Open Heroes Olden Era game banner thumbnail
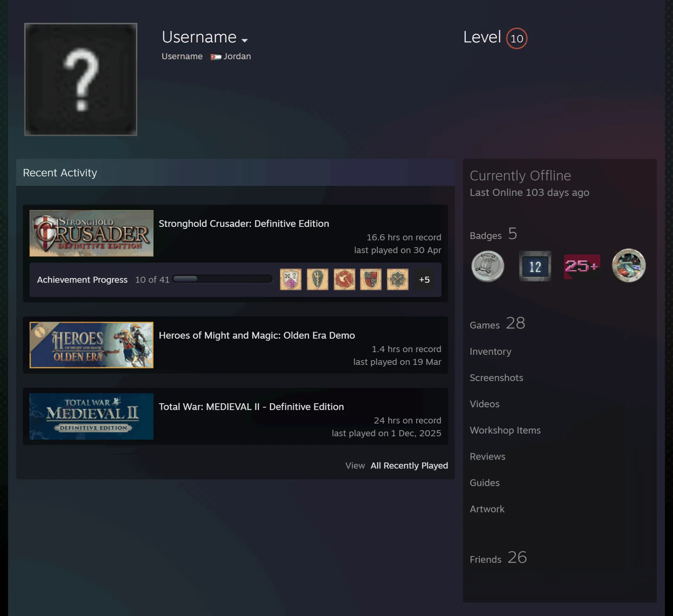This screenshot has width=673, height=616. (91, 345)
